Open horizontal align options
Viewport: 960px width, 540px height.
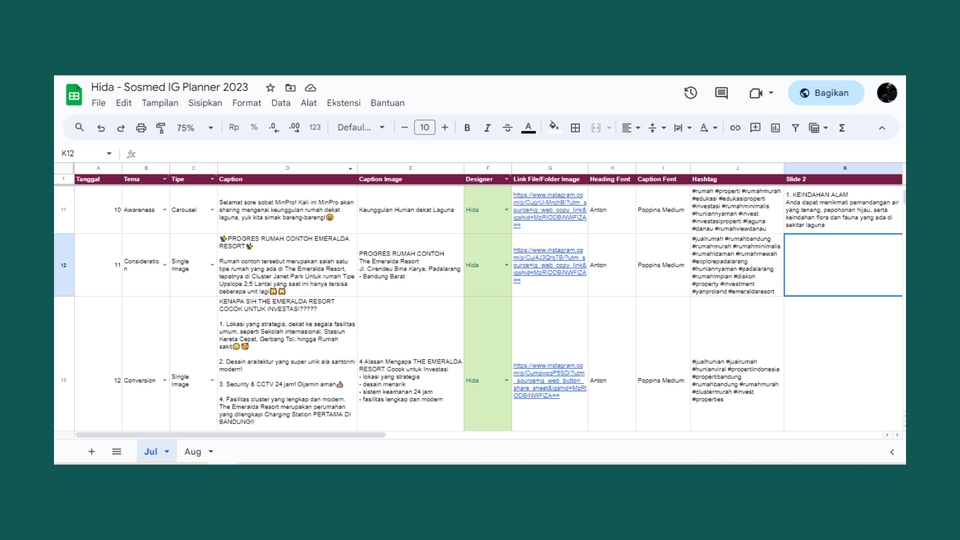[x=631, y=128]
